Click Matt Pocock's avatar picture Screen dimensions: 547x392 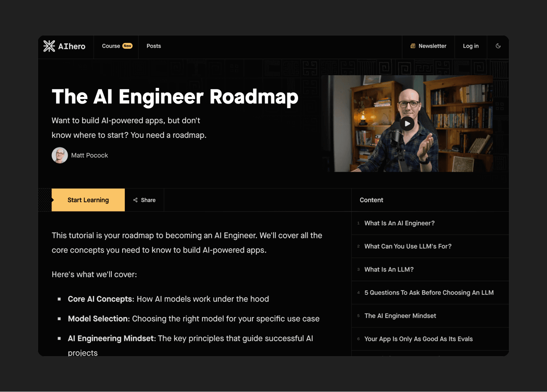click(x=60, y=155)
